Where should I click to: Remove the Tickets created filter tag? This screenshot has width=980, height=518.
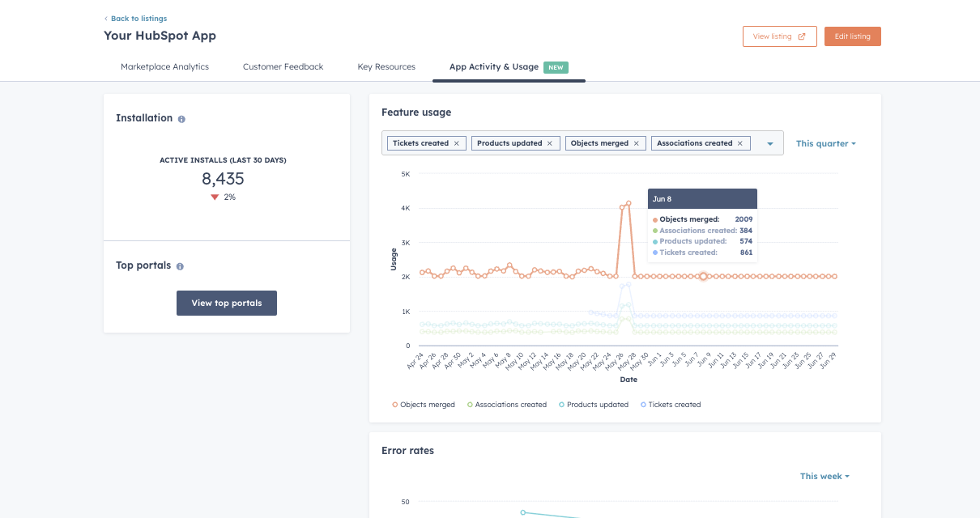click(x=457, y=143)
